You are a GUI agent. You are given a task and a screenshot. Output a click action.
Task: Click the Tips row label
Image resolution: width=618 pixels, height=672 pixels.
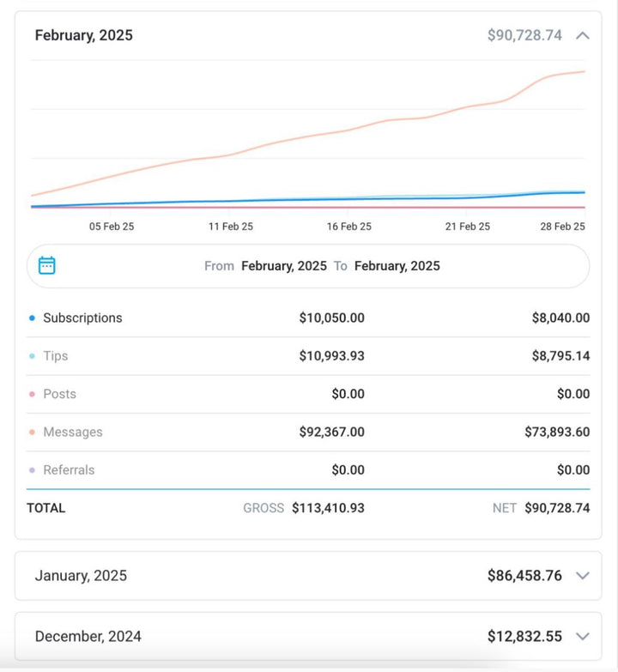pyautogui.click(x=55, y=356)
